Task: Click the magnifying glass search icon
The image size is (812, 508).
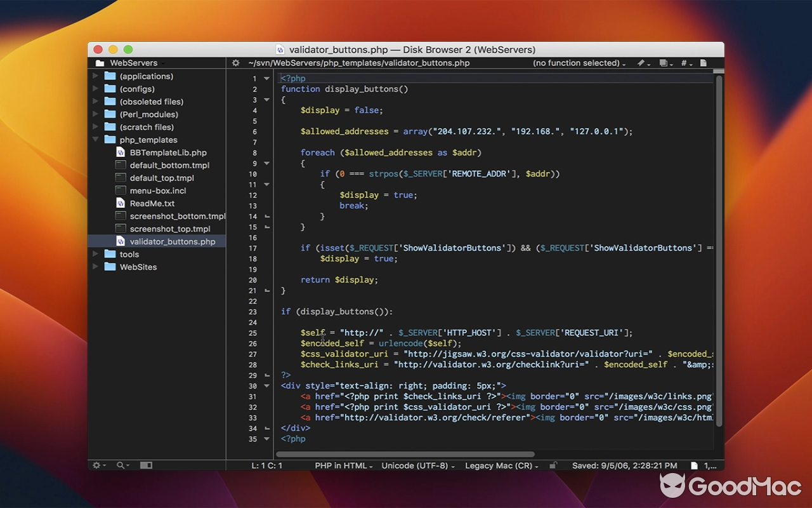Action: coord(121,465)
